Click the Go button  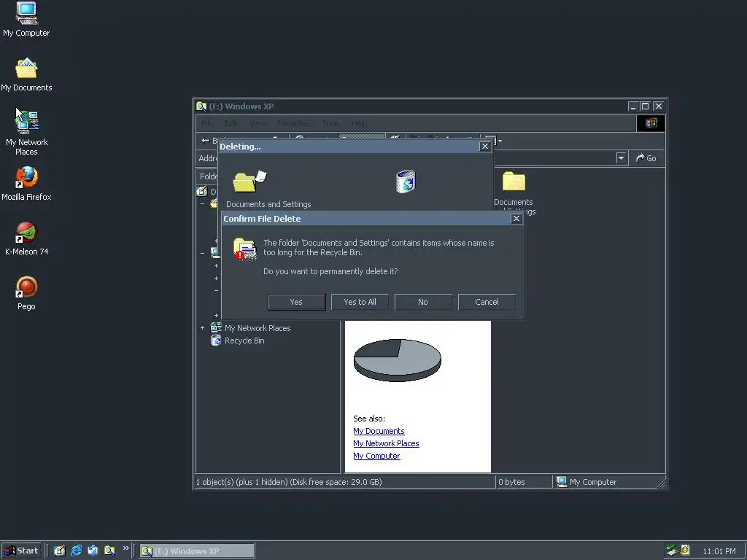pos(646,158)
